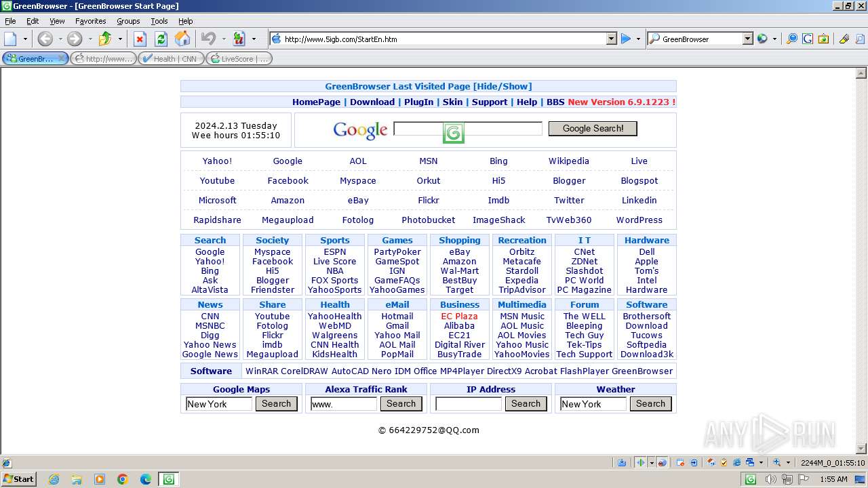Open the Youtube link in top grid
Viewport: 868px width, 488px height.
click(x=217, y=180)
